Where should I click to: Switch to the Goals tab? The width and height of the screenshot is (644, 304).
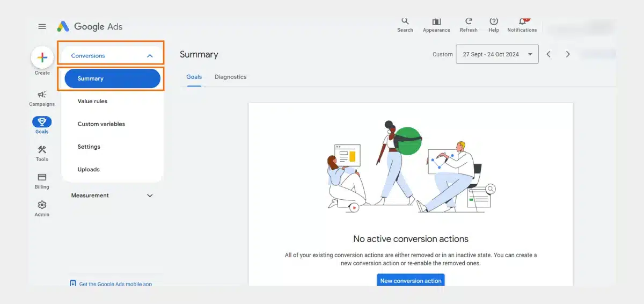[x=194, y=77]
